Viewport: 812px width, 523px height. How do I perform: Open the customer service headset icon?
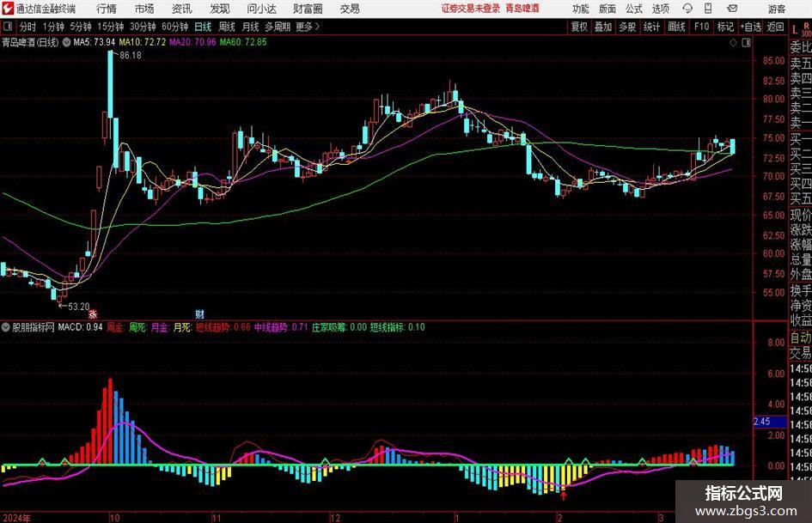point(687,9)
